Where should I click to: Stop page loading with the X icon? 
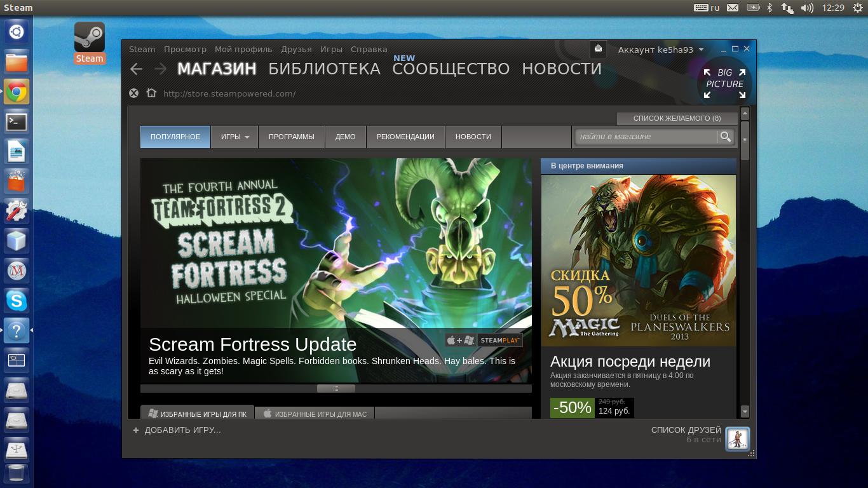tap(133, 93)
